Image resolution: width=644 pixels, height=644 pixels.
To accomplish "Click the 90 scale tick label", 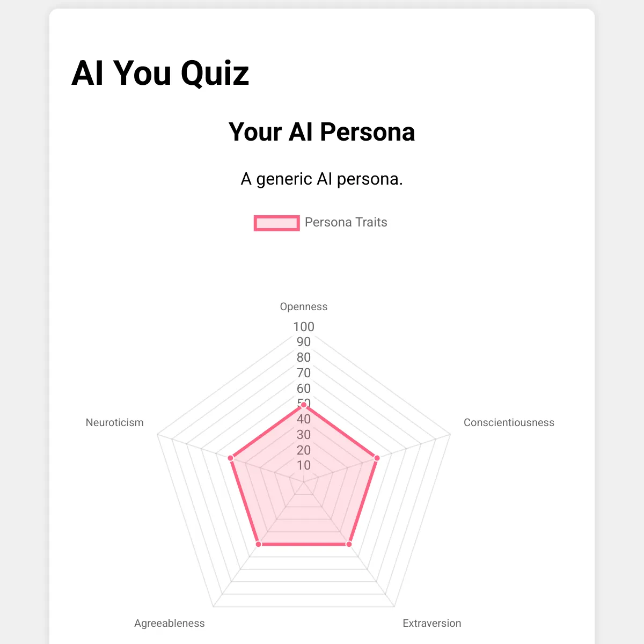I will coord(304,342).
